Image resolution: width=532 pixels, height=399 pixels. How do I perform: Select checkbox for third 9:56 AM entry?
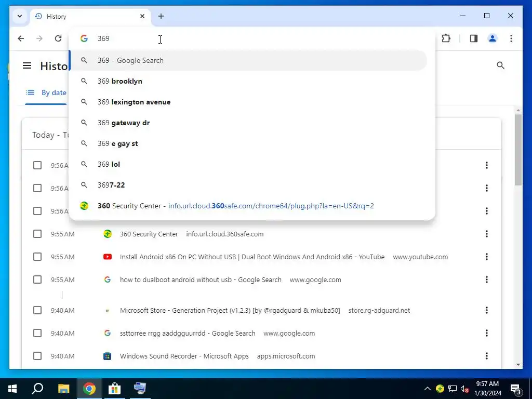pyautogui.click(x=37, y=211)
